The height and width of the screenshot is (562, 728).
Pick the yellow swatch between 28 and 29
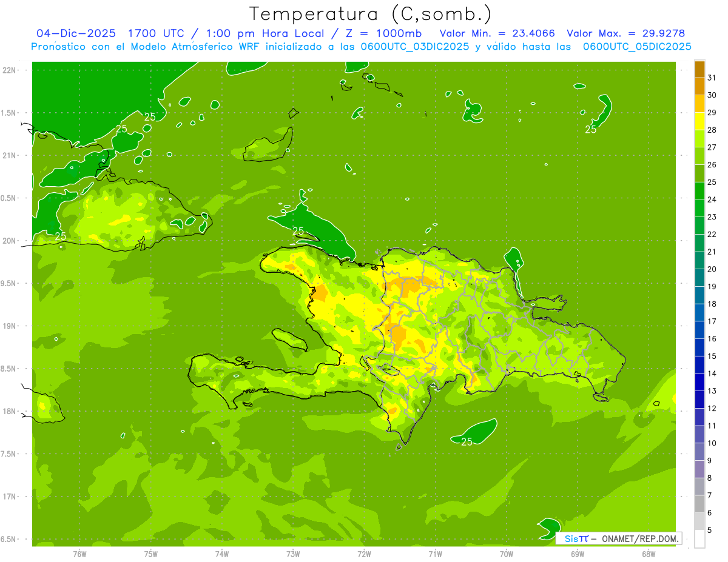tap(699, 121)
